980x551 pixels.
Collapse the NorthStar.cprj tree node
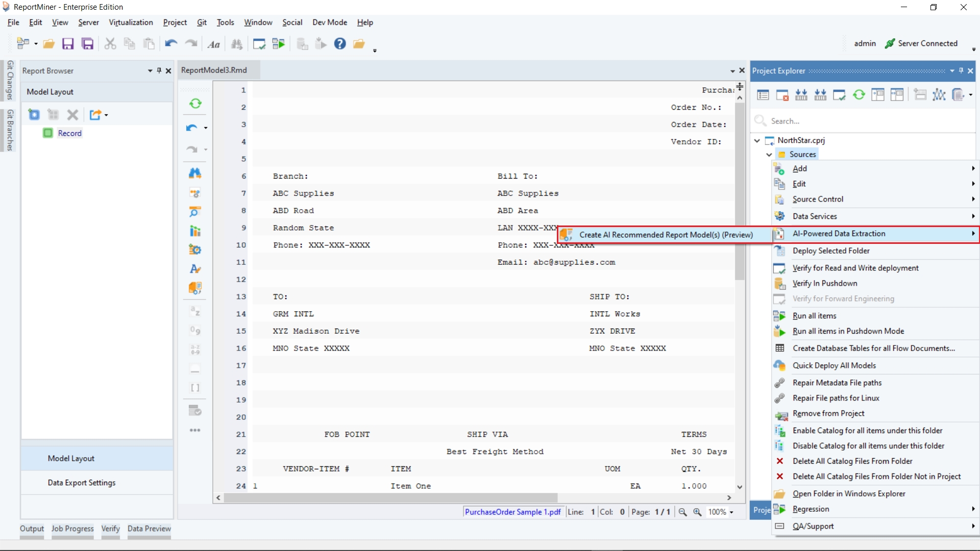pos(757,140)
